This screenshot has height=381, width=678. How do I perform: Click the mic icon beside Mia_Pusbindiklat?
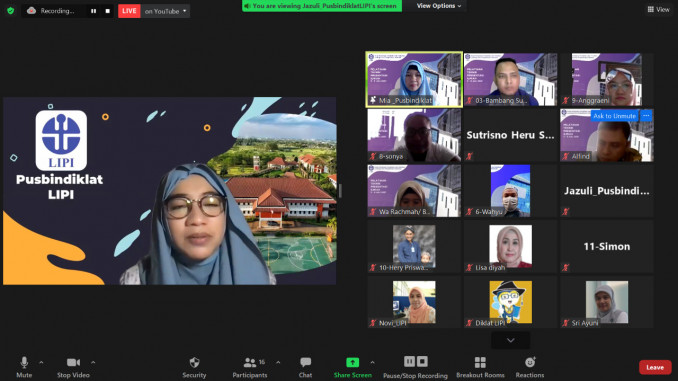pyautogui.click(x=373, y=100)
